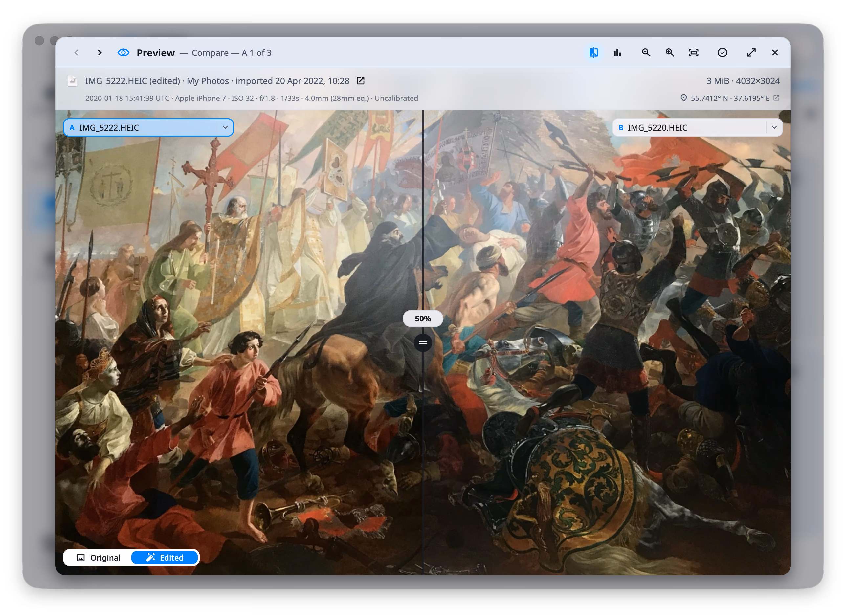Open IMG_5222.HEIC in external viewer
The width and height of the screenshot is (846, 616).
[361, 81]
